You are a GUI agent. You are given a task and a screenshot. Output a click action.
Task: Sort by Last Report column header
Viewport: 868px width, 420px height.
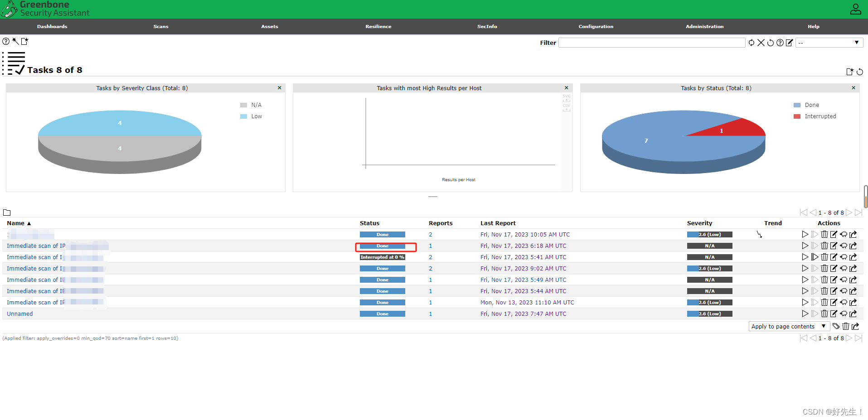(x=498, y=223)
